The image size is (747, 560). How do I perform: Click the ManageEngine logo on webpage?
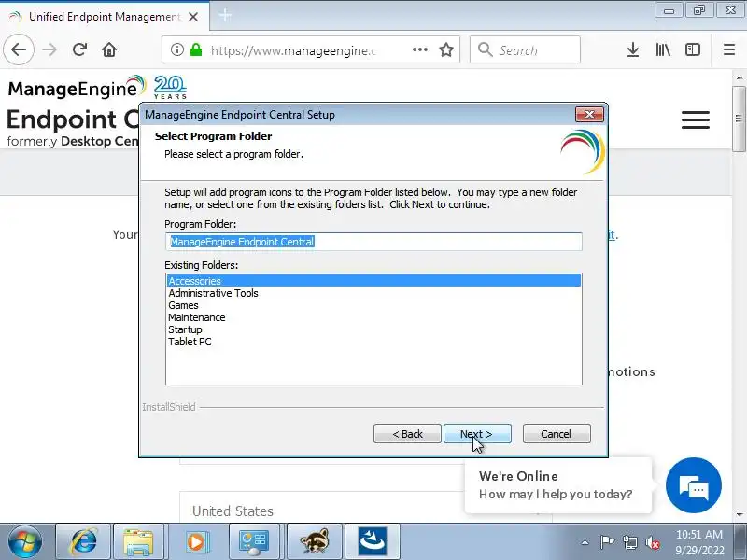(77, 88)
